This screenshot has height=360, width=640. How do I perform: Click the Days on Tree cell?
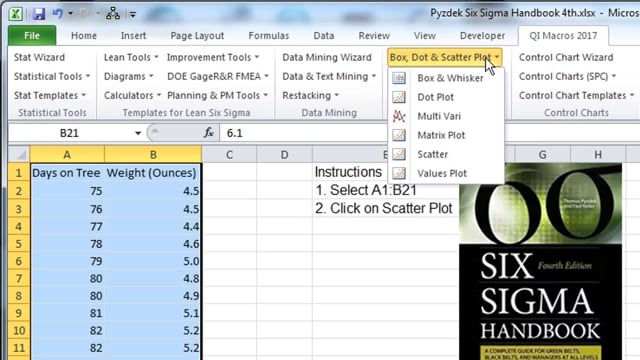[67, 173]
